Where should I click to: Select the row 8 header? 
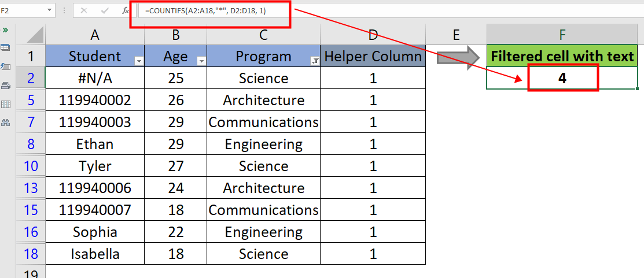(x=31, y=144)
